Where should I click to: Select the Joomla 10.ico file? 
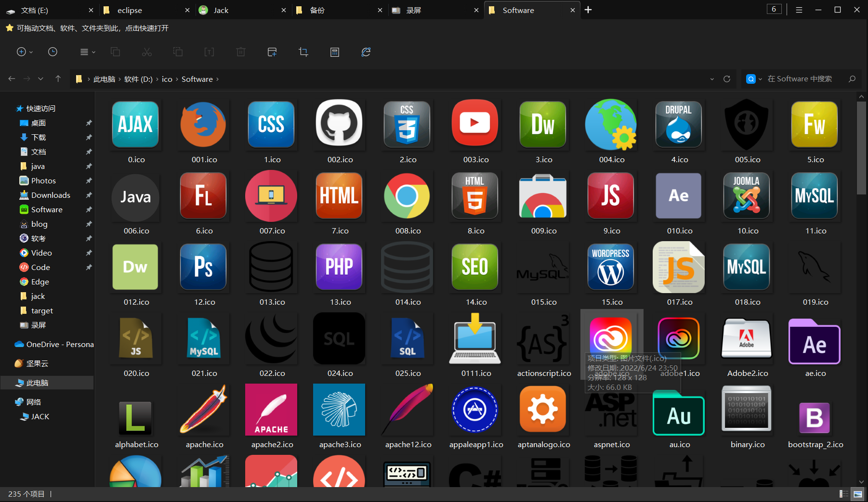pos(747,203)
